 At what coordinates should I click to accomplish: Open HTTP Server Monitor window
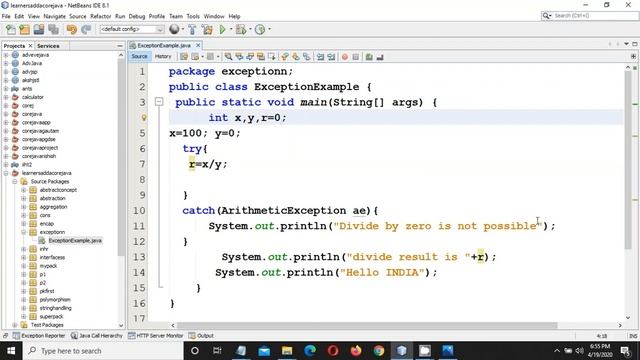pyautogui.click(x=156, y=336)
